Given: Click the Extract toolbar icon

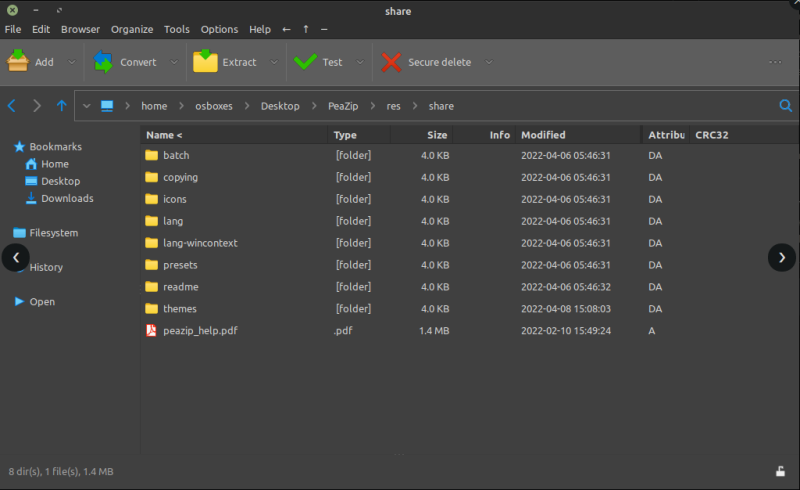Looking at the screenshot, I should [x=205, y=62].
